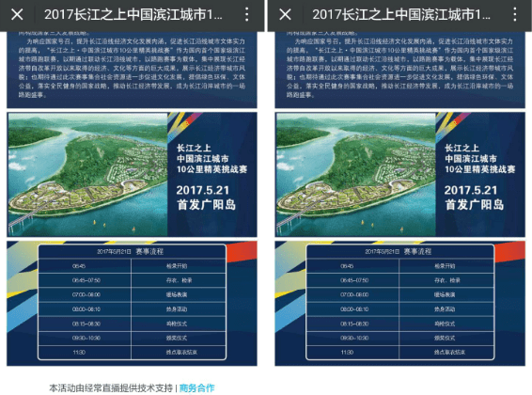Tap 中国滨江城市 line in right screen banner
The image size is (532, 395).
pyautogui.click(x=471, y=159)
